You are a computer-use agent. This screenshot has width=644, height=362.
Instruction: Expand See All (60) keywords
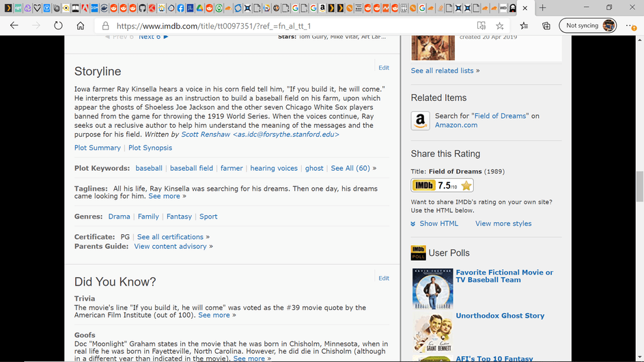[350, 168]
